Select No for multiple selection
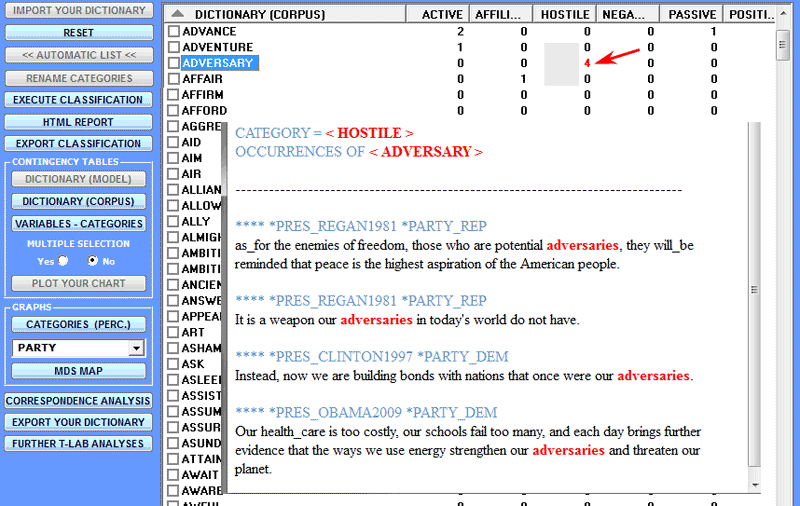The height and width of the screenshot is (506, 800). coord(92,261)
